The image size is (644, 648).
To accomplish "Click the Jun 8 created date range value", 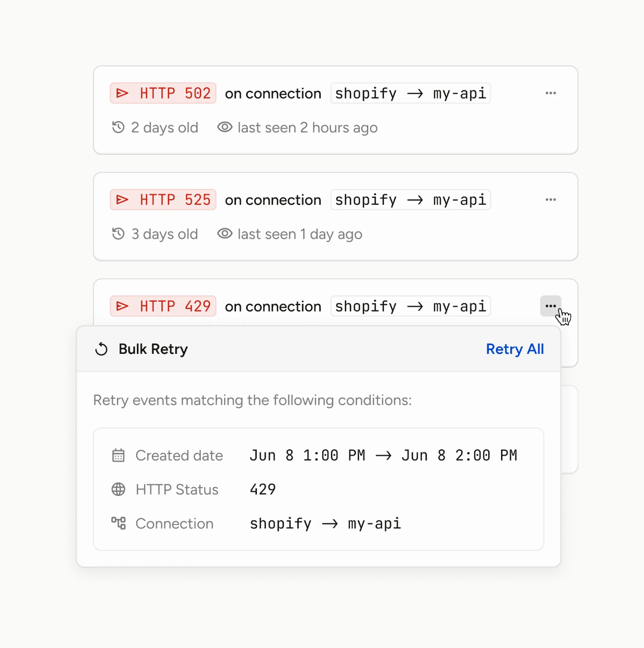I will (x=383, y=455).
